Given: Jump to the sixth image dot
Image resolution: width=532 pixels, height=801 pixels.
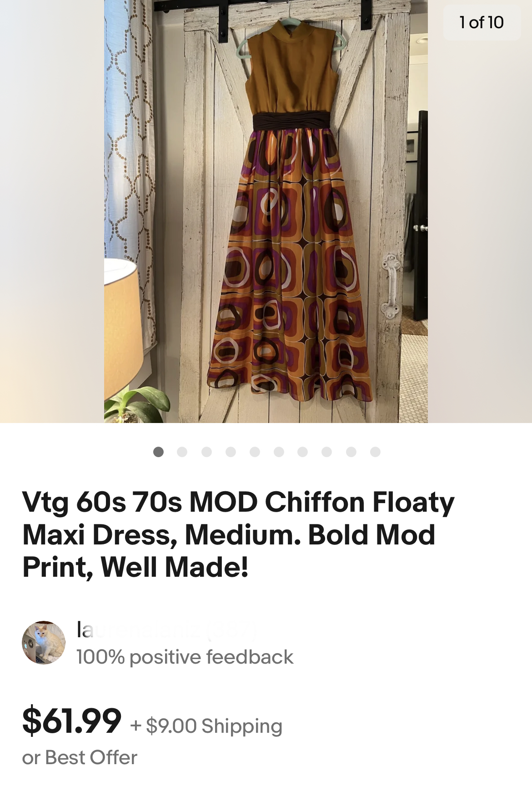Looking at the screenshot, I should tap(279, 452).
